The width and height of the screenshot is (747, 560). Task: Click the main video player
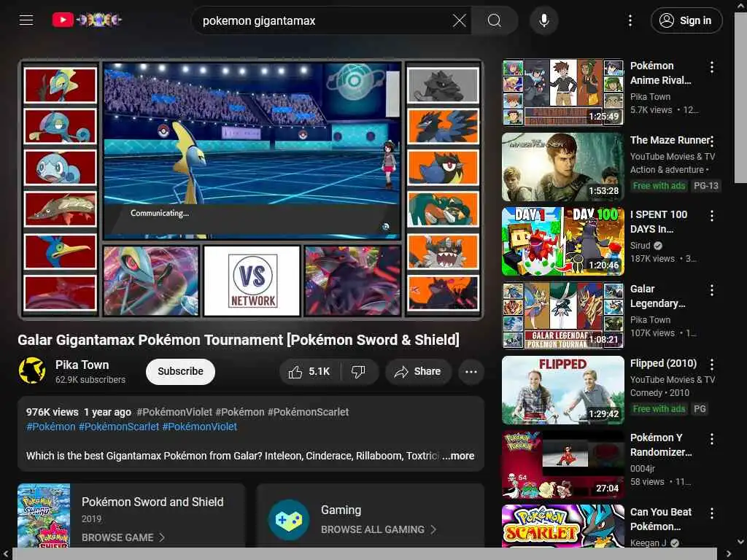[x=251, y=189]
